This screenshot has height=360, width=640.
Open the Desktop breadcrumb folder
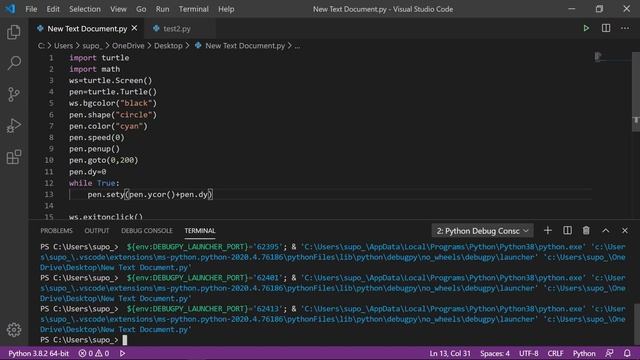pos(168,46)
